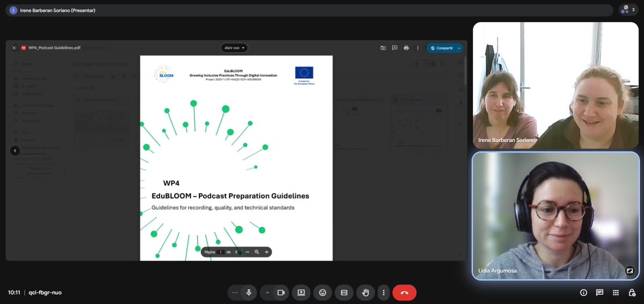Zoom in the PDF with plus icon
Image resolution: width=644 pixels, height=304 pixels.
coord(267,252)
